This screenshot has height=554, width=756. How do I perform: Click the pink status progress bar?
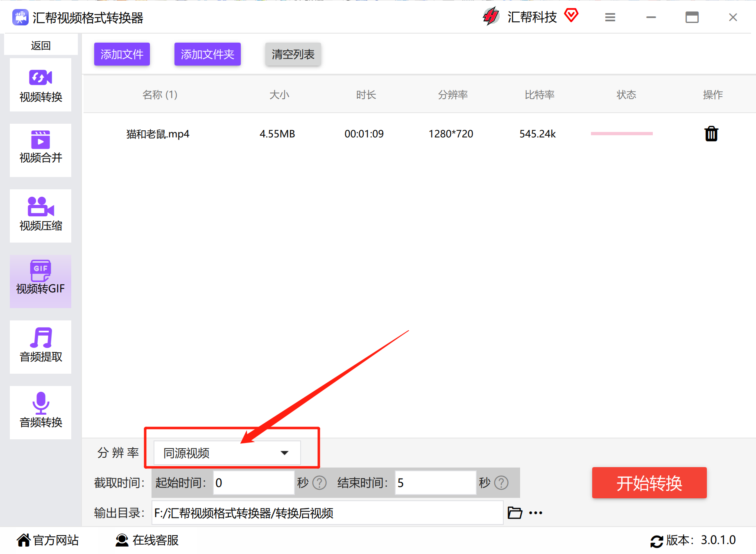[x=622, y=134]
